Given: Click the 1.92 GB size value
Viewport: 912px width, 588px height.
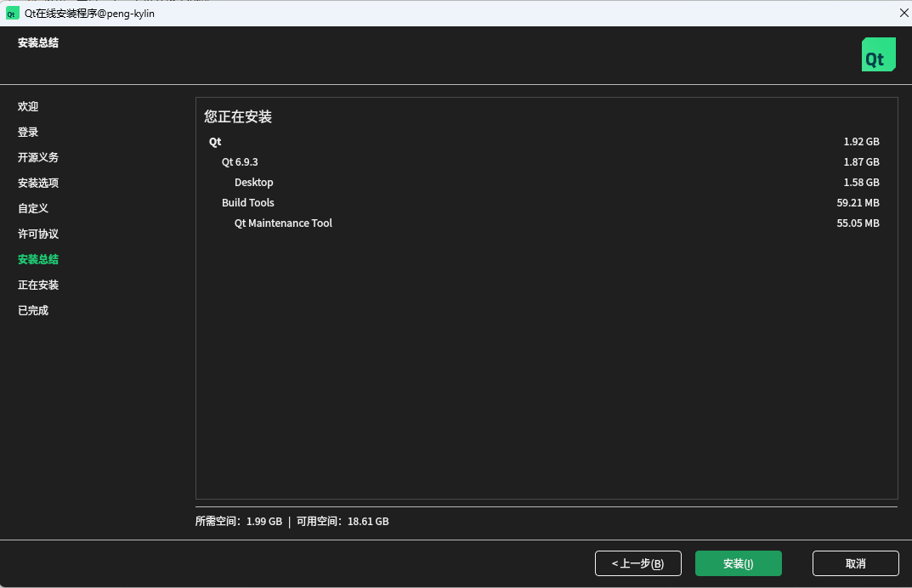Looking at the screenshot, I should 861,141.
